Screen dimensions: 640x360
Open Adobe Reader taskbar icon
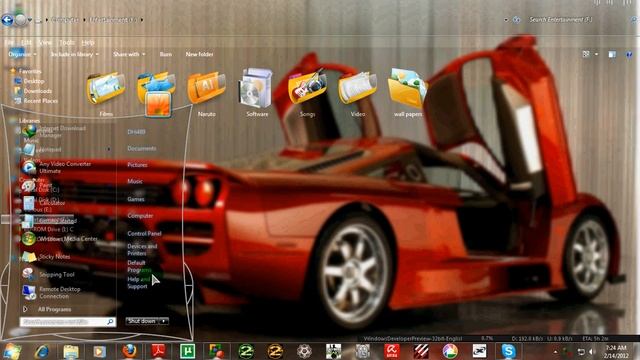point(158,351)
